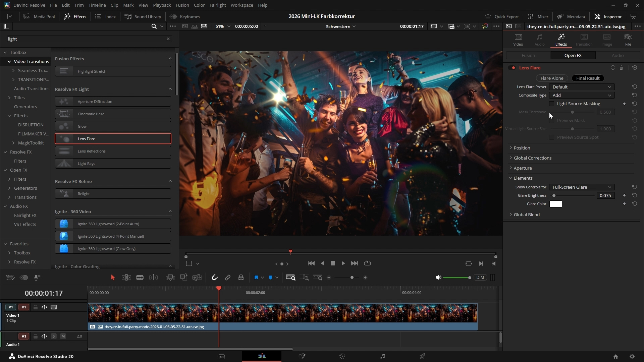Screen dimensions: 644x362
Task: Enable the Light Source Masking checkbox
Action: (x=552, y=104)
